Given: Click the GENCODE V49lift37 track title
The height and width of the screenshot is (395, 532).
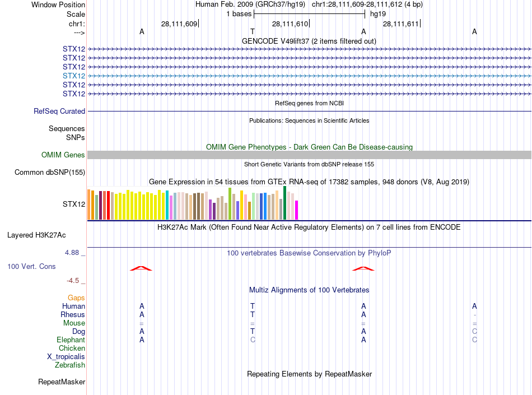Looking at the screenshot, I should coord(309,41).
